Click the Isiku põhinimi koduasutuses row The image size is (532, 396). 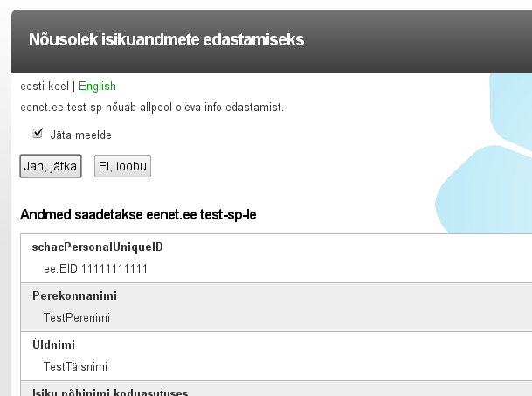(x=110, y=391)
